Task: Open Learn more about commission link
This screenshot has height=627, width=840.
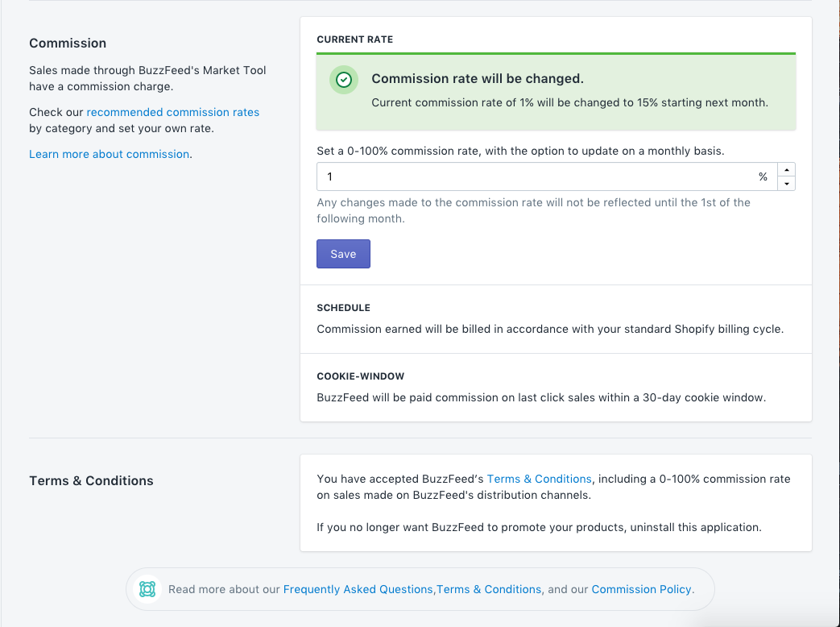Action: click(x=110, y=154)
